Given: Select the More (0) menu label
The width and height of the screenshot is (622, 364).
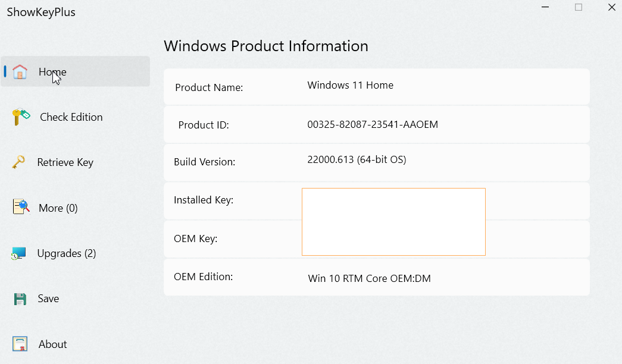Looking at the screenshot, I should coord(58,208).
